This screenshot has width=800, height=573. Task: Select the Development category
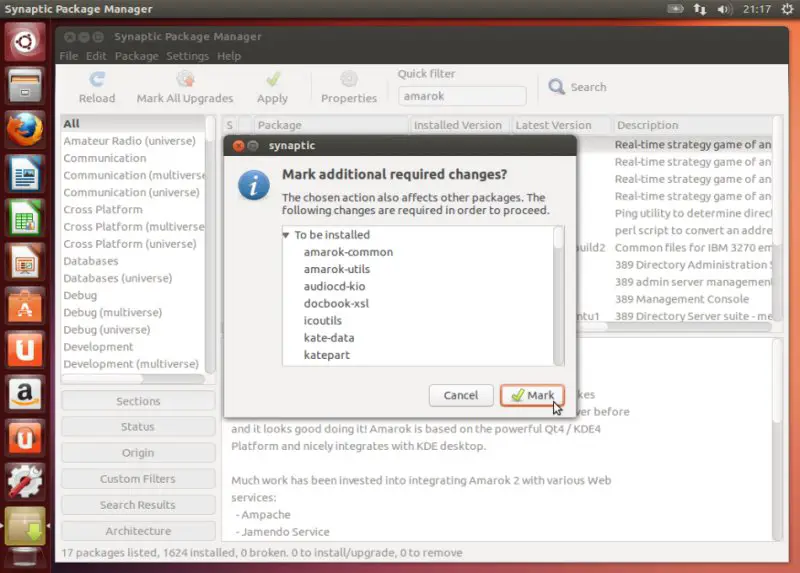[133, 346]
